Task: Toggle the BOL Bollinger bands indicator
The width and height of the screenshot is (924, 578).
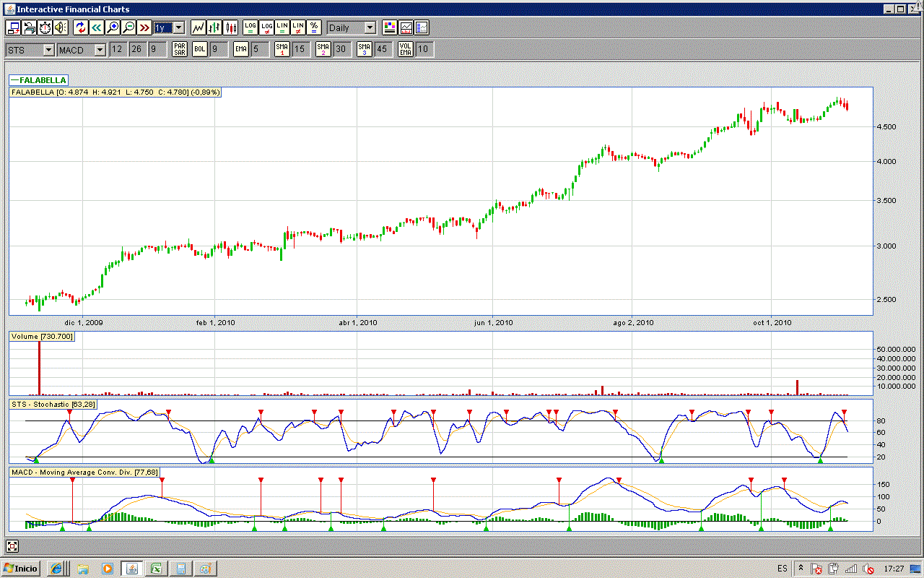Action: (199, 49)
